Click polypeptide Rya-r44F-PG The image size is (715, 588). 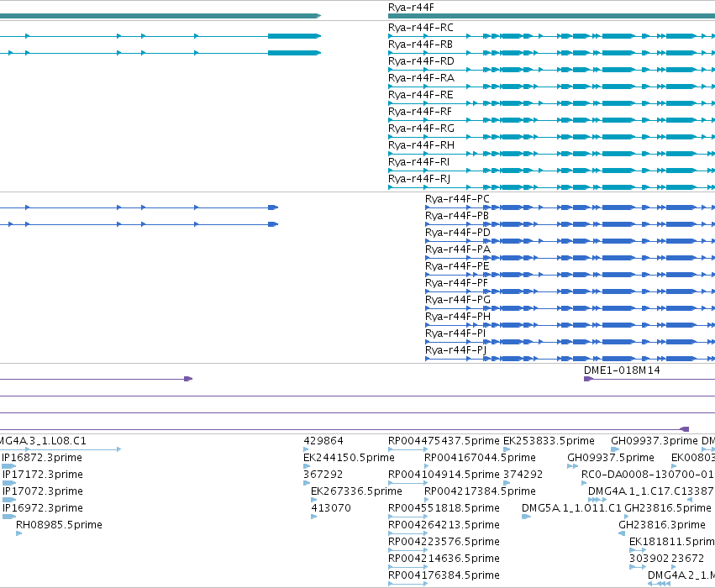click(x=457, y=300)
